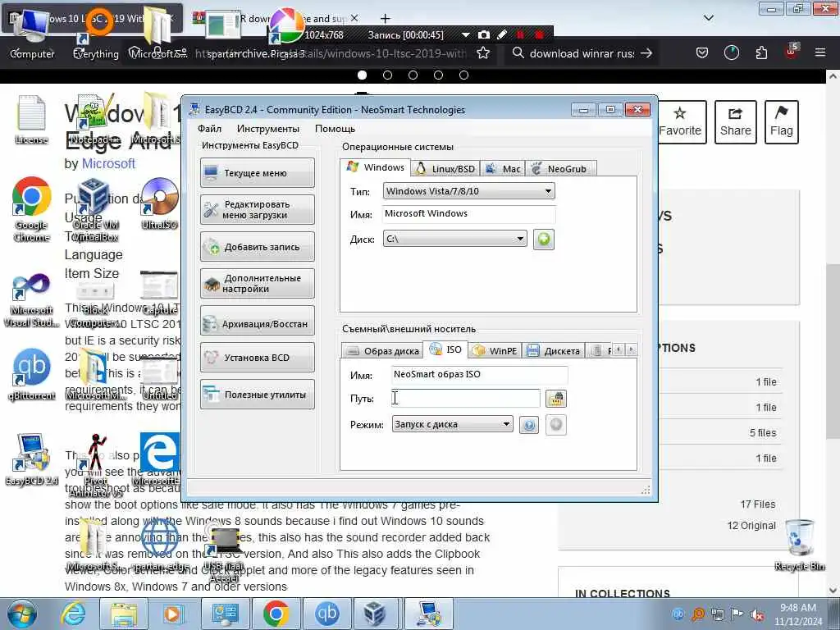Open Полезные утилиты in EasyBCD sidebar
The width and height of the screenshot is (840, 630).
pyautogui.click(x=257, y=395)
